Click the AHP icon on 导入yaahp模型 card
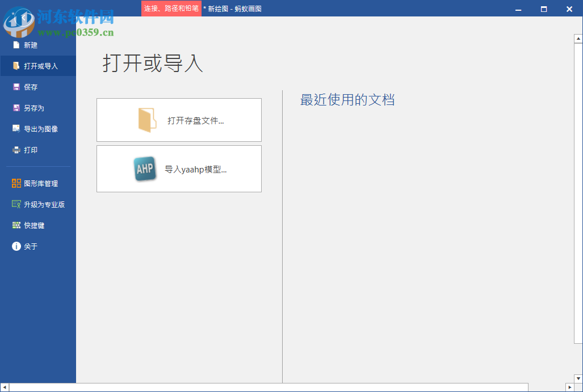Screen dimensions: 583x392 145,168
